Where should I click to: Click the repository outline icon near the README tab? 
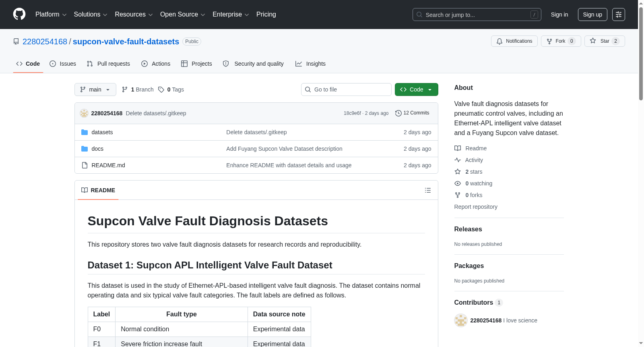tap(427, 190)
